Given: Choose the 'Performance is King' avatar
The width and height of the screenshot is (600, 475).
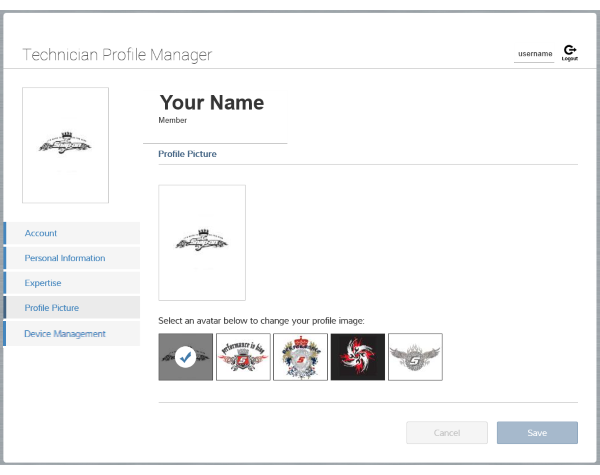Looking at the screenshot, I should pyautogui.click(x=243, y=357).
